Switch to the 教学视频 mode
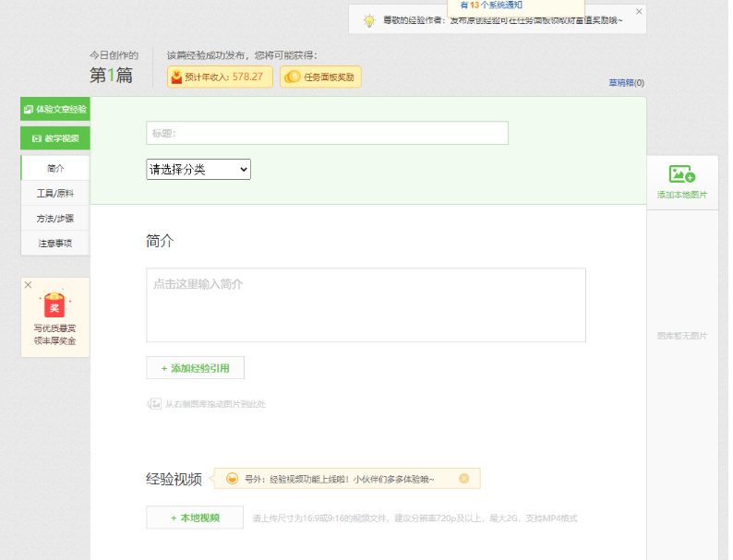The image size is (733, 560). point(55,138)
